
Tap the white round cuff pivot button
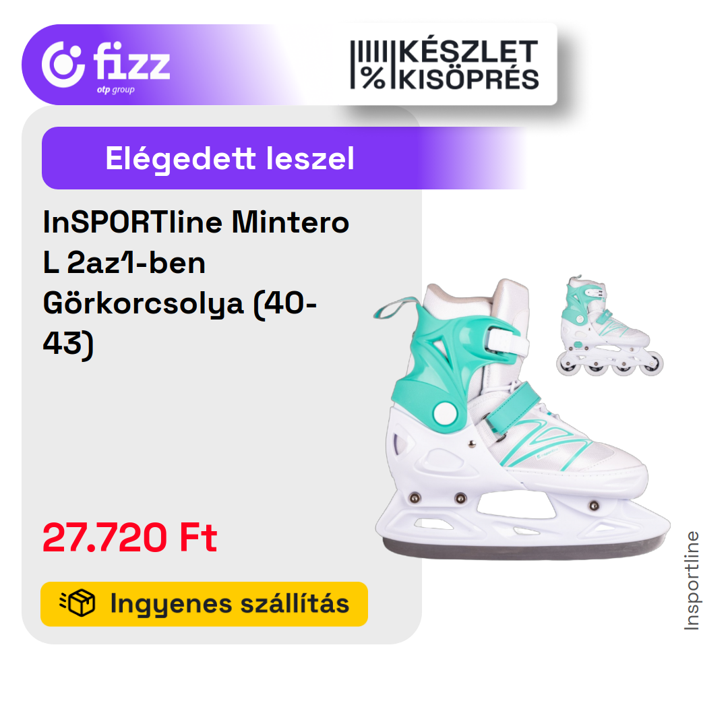[445, 413]
